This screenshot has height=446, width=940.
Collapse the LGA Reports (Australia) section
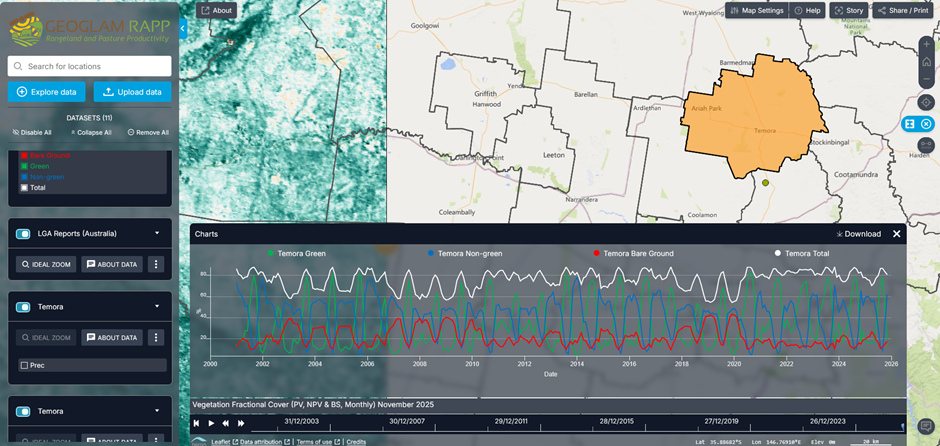(157, 234)
